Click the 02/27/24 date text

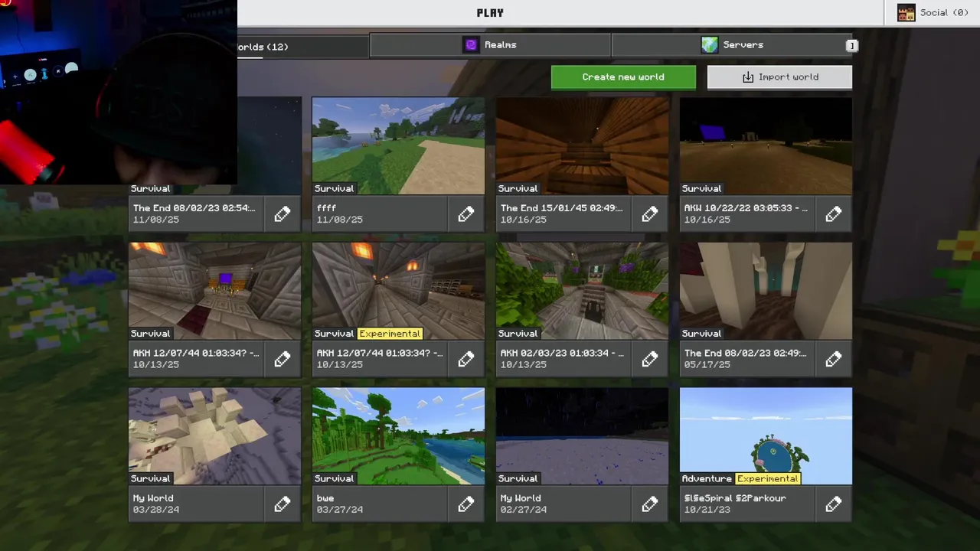click(523, 510)
